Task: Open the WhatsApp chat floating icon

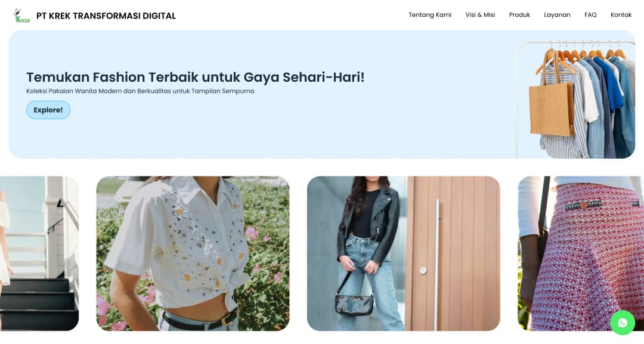Action: pos(623,323)
